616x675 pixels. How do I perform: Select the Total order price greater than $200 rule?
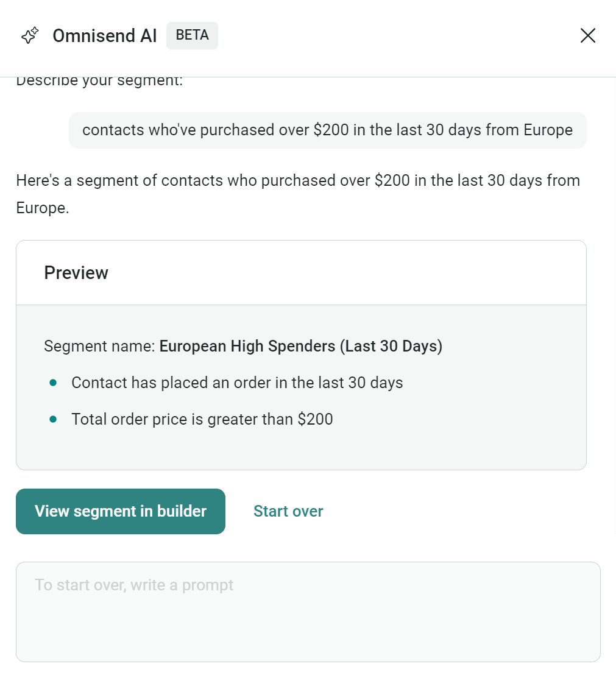[x=202, y=419]
